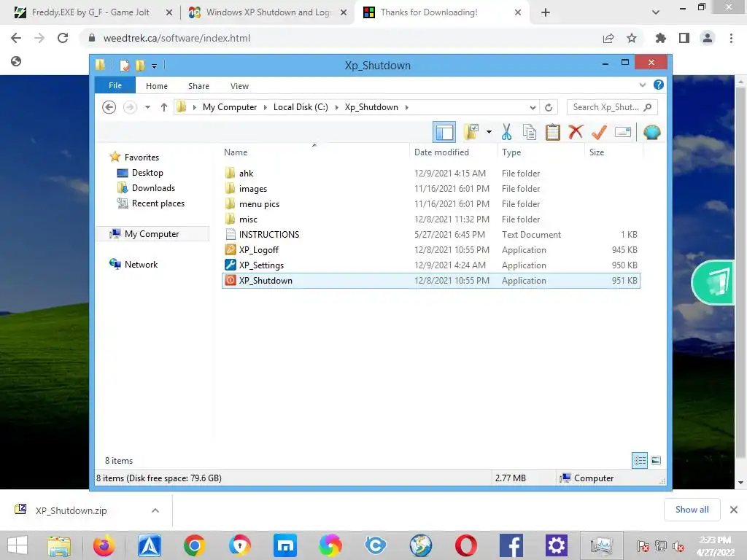Select the misc folder
The width and height of the screenshot is (747, 560).
[430, 219]
